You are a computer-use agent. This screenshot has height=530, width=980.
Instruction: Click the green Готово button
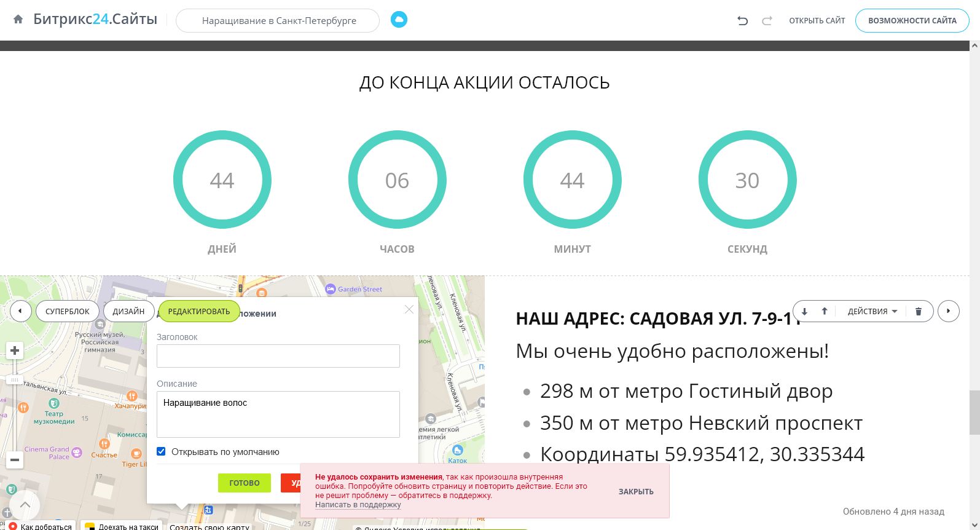[x=245, y=483]
